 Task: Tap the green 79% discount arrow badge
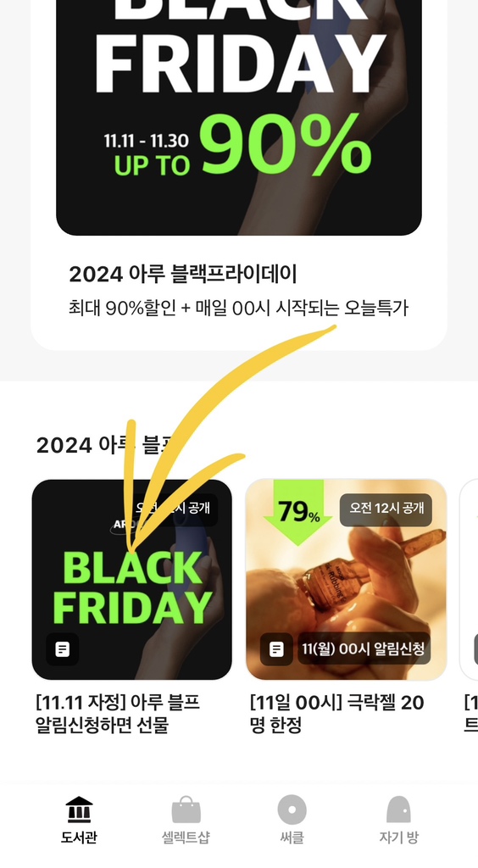297,512
